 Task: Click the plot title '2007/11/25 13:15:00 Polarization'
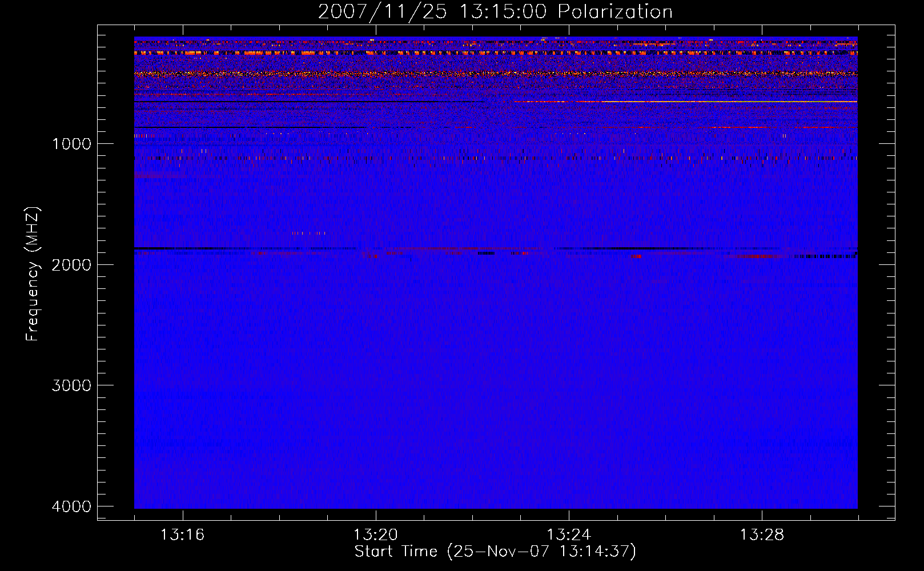click(495, 12)
